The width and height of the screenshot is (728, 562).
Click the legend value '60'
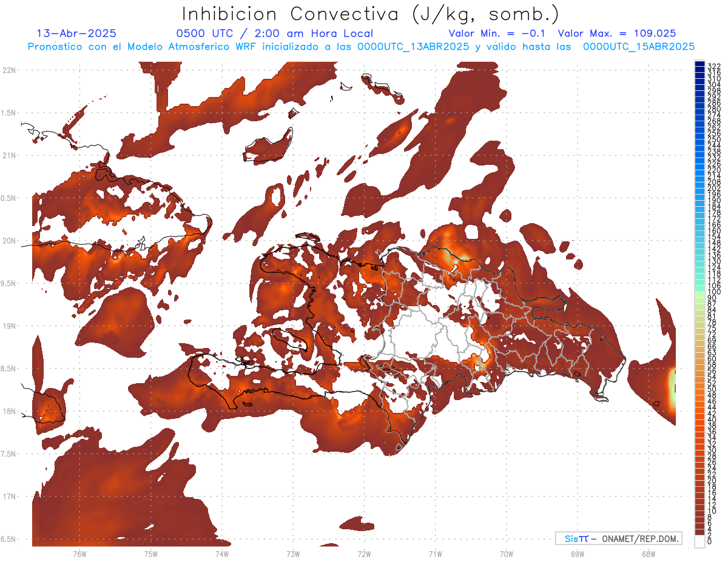712,358
